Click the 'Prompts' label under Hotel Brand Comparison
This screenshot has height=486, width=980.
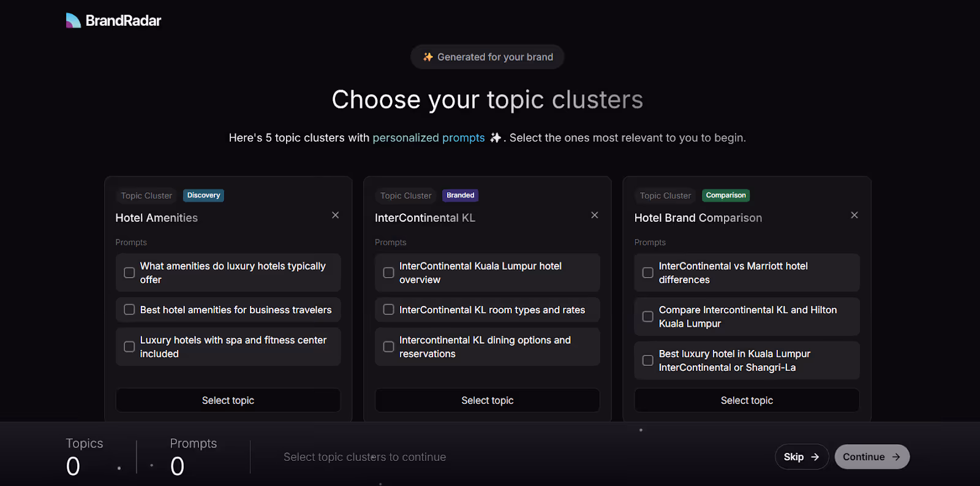point(650,242)
